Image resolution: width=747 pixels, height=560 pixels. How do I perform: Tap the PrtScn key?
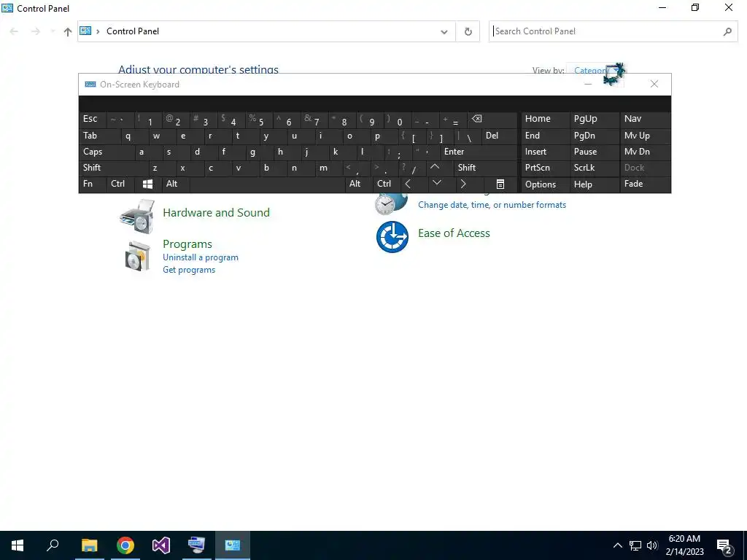point(545,168)
